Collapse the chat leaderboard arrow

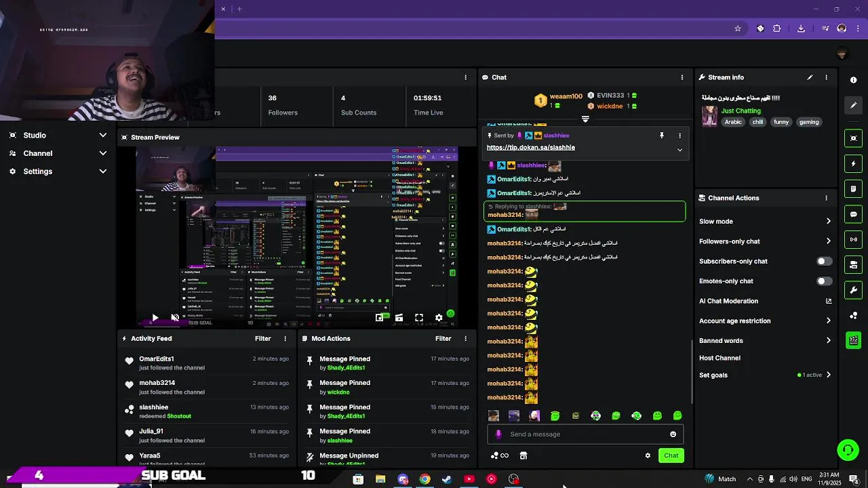click(x=585, y=119)
